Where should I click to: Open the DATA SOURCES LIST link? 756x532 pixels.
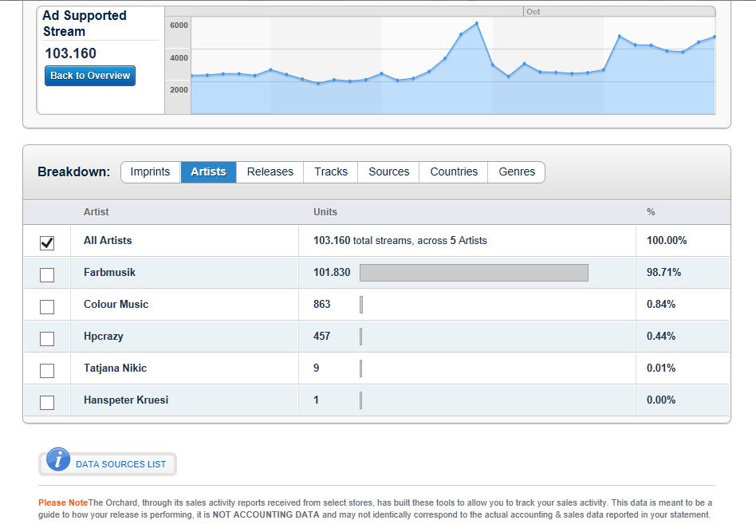pos(120,464)
